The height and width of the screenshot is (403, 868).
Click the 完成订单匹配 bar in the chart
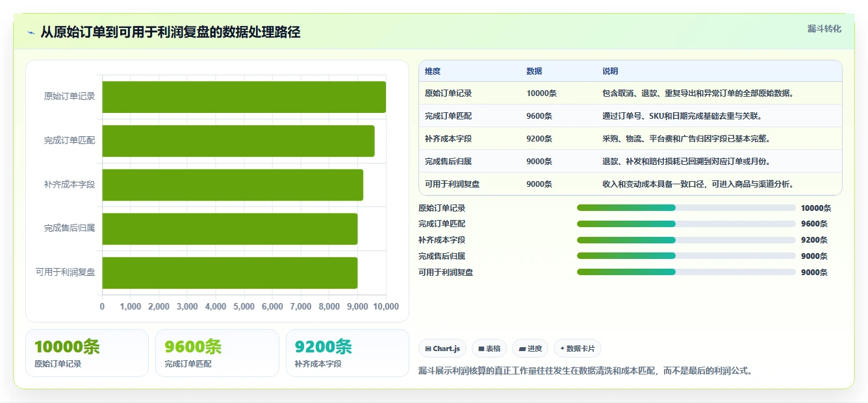(238, 141)
